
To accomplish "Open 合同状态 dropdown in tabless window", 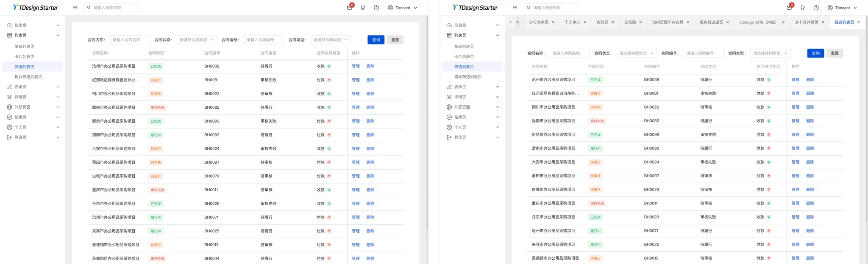I will pos(197,40).
